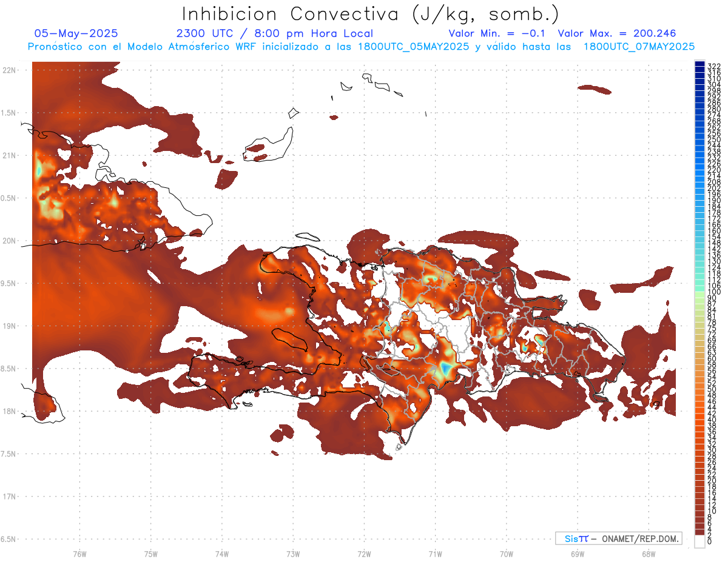This screenshot has width=728, height=562.
Task: Click the "9.5N" latitude label
Action: 9,284
